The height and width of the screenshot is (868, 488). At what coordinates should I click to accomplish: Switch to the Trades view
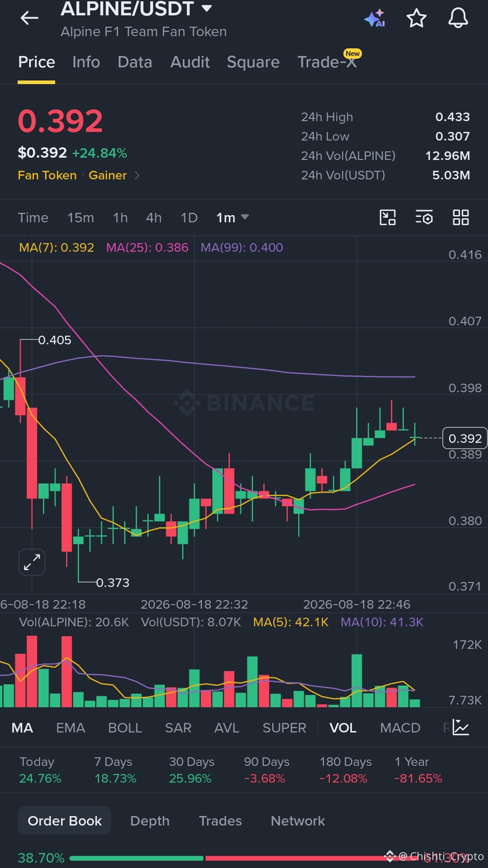[x=221, y=821]
